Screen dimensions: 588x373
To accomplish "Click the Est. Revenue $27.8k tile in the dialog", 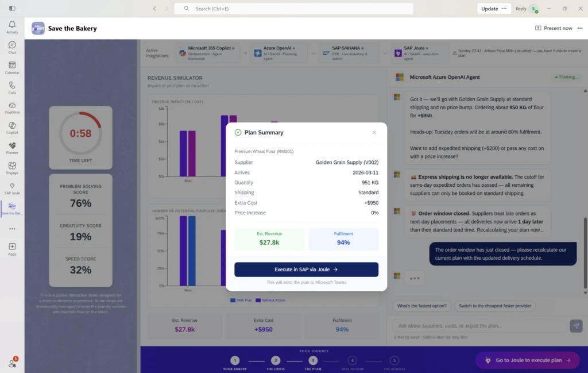I will point(269,239).
